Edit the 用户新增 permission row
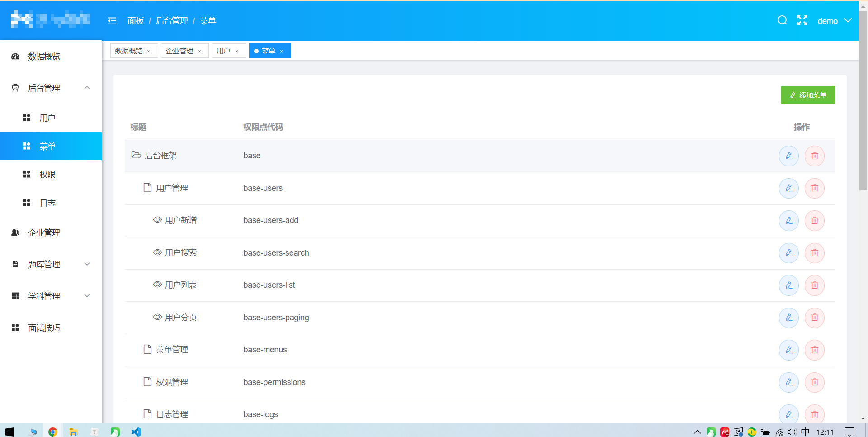This screenshot has height=437, width=868. 789,221
